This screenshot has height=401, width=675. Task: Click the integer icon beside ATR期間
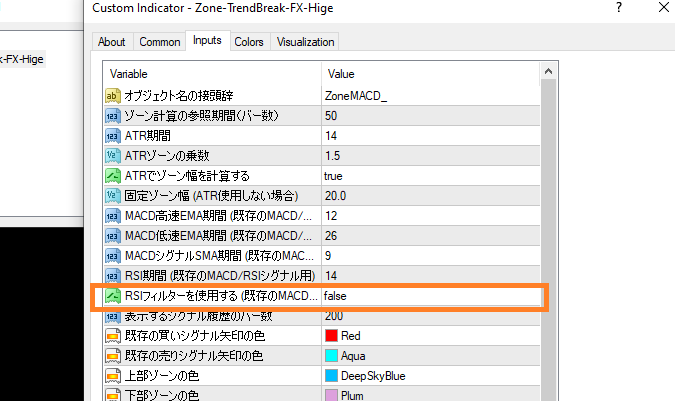(x=113, y=136)
